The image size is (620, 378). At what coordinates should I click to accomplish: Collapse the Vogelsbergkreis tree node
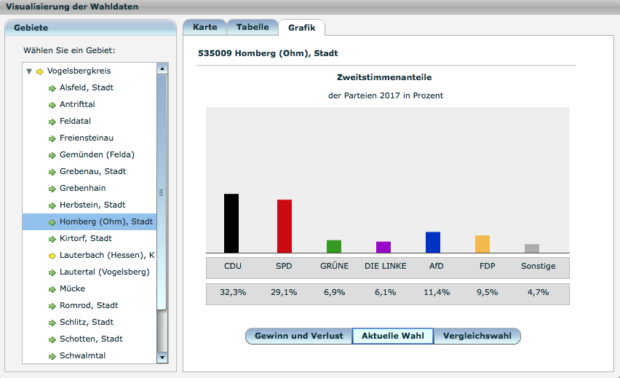(x=29, y=72)
